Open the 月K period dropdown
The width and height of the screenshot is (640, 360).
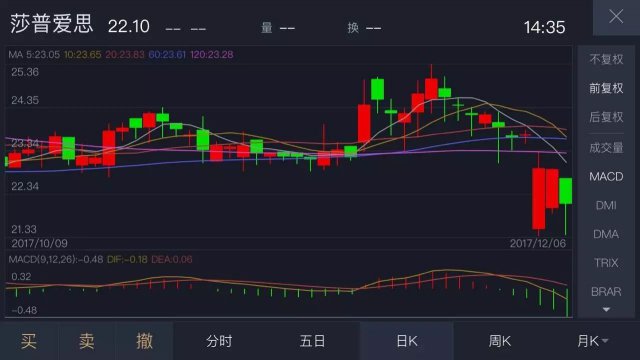coord(593,341)
